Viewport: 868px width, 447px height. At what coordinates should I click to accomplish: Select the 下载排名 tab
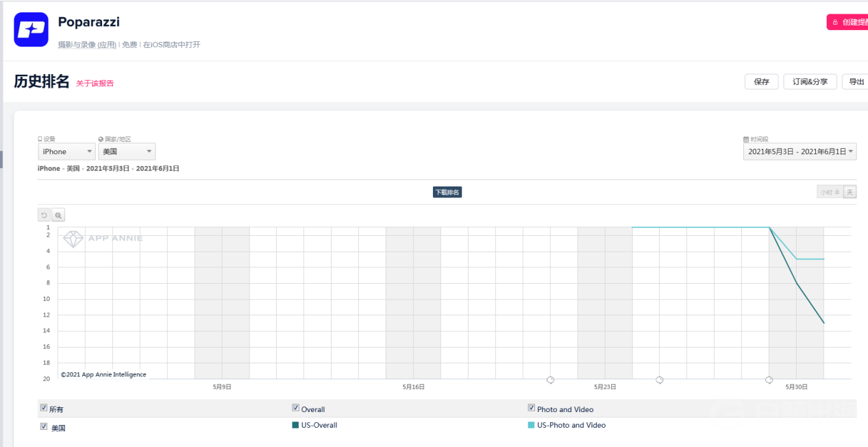point(447,193)
